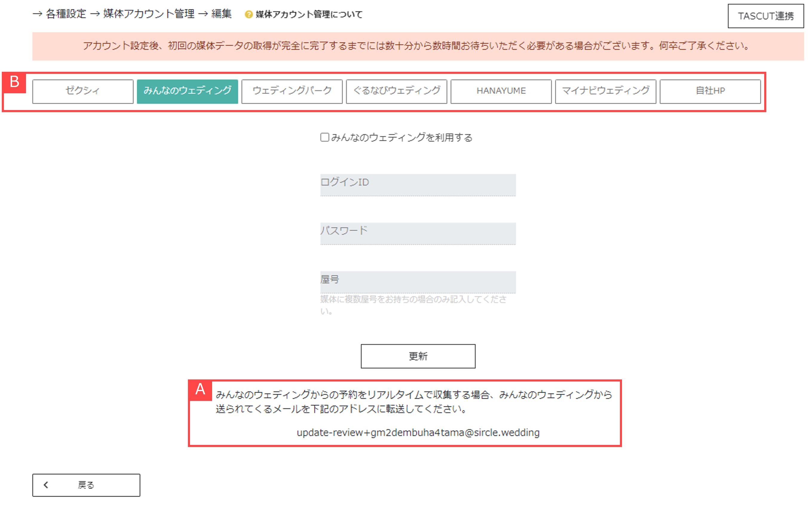Switch to the ぐるなびウェディング tab
The height and width of the screenshot is (505, 812).
(x=396, y=91)
